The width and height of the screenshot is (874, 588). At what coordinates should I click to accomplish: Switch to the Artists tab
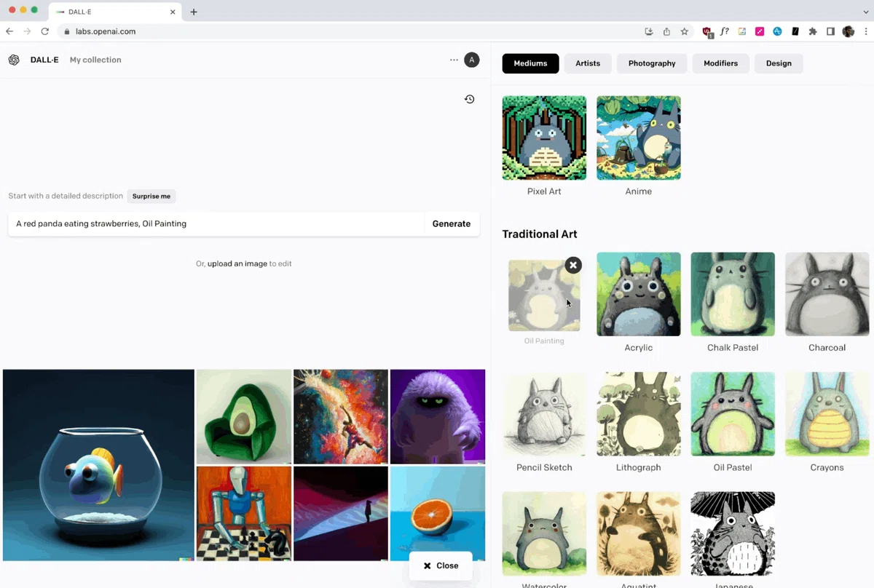[x=588, y=63]
